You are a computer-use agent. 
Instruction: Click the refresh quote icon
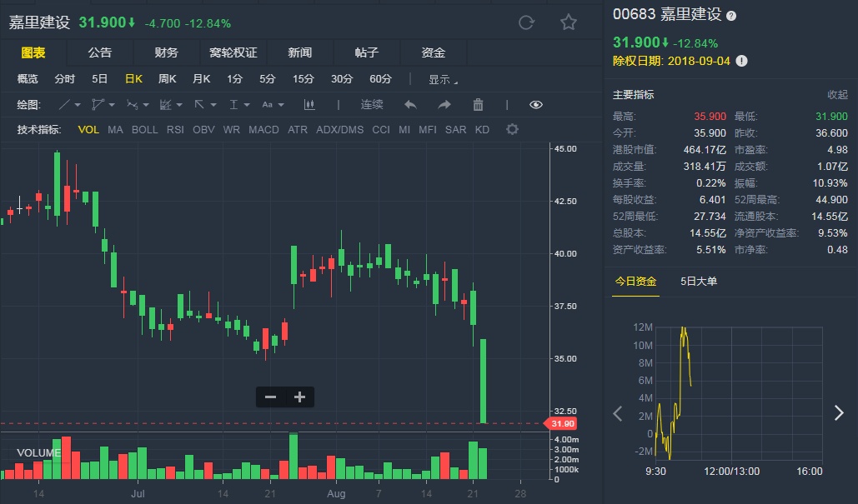(526, 22)
